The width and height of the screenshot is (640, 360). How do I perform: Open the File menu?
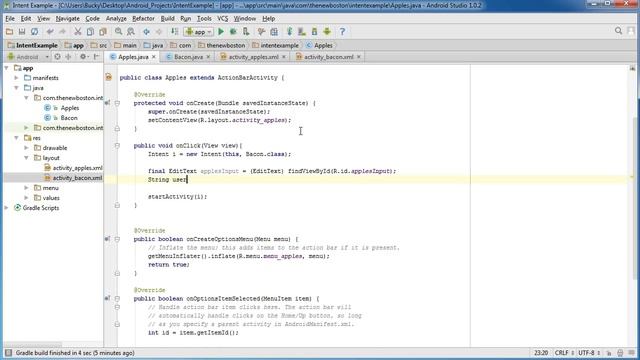pyautogui.click(x=10, y=18)
